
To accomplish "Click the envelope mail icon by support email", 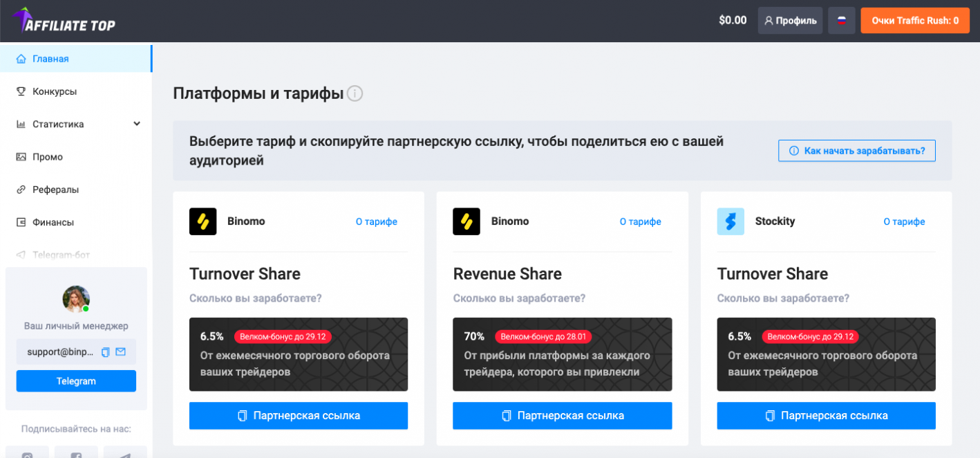I will [121, 352].
